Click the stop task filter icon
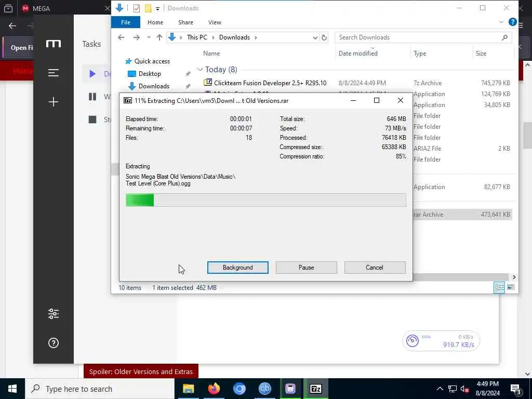 tap(92, 119)
